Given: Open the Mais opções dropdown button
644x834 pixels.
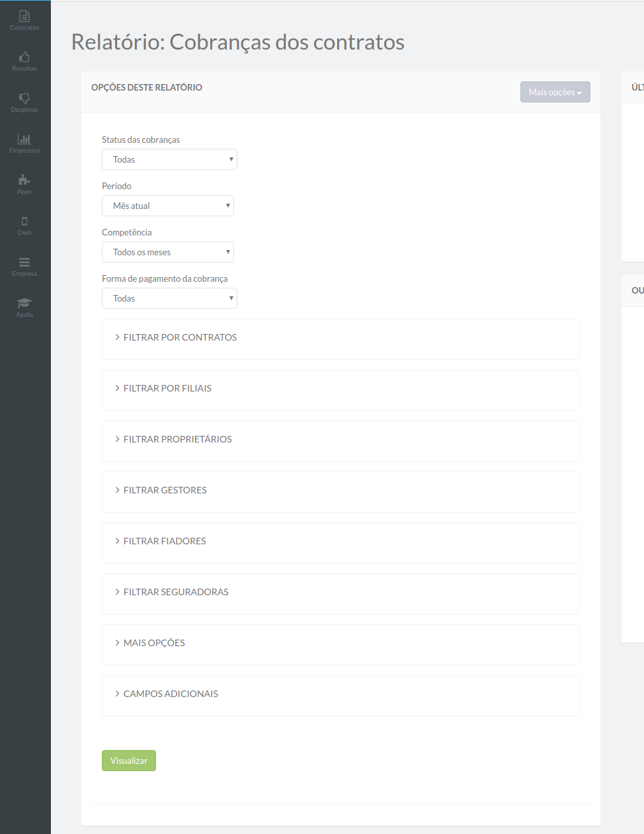Looking at the screenshot, I should point(555,92).
